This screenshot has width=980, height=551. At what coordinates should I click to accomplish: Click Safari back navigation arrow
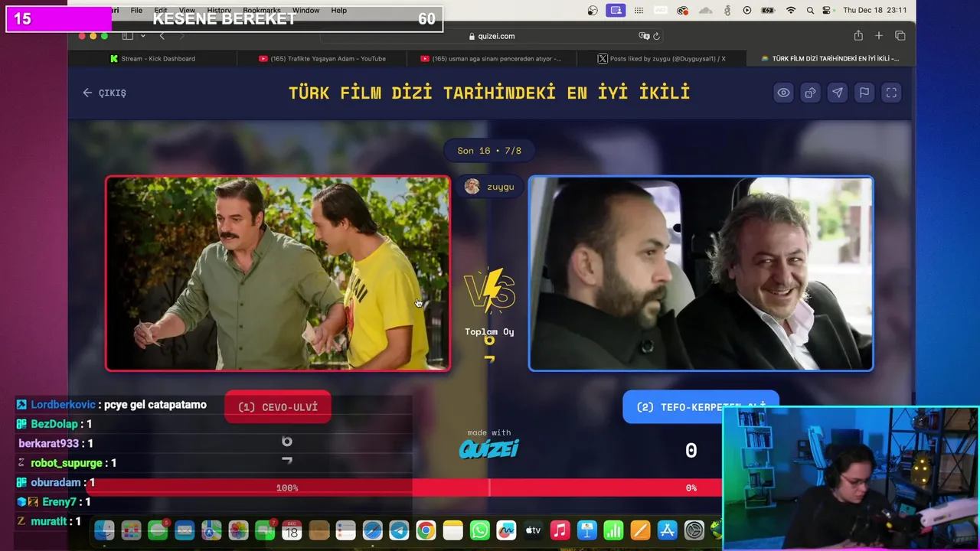[x=162, y=36]
